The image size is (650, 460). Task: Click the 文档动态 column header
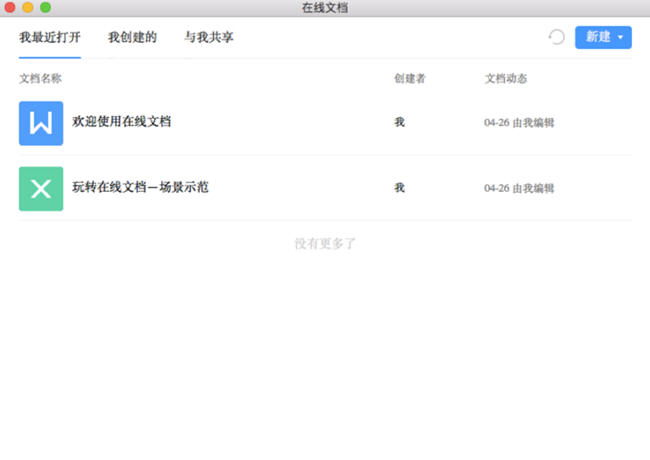click(506, 78)
